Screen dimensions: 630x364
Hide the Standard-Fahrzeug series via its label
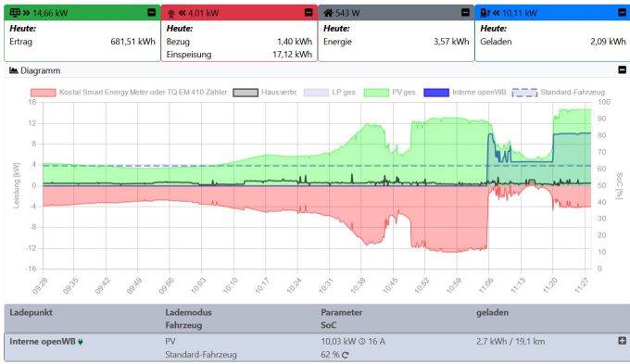pos(573,92)
